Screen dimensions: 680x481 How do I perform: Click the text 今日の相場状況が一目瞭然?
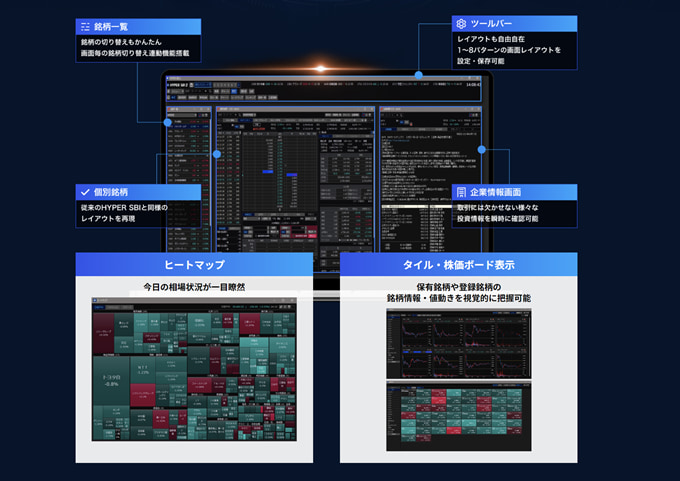point(194,287)
